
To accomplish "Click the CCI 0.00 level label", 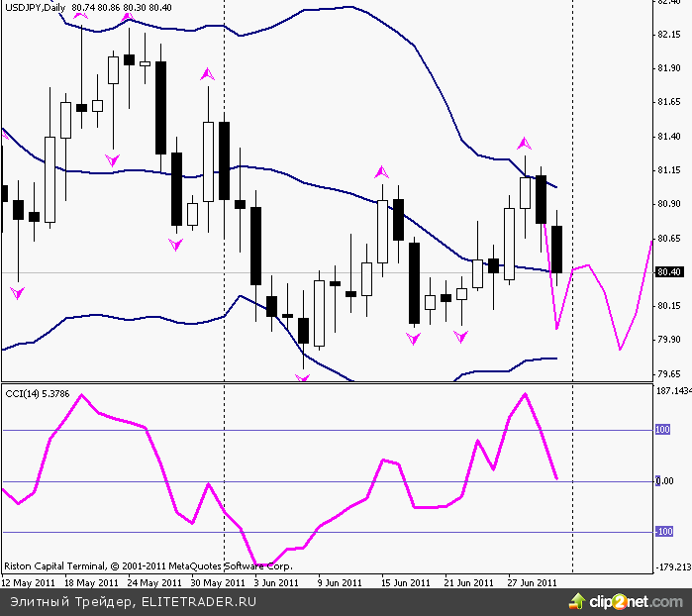I will point(662,481).
